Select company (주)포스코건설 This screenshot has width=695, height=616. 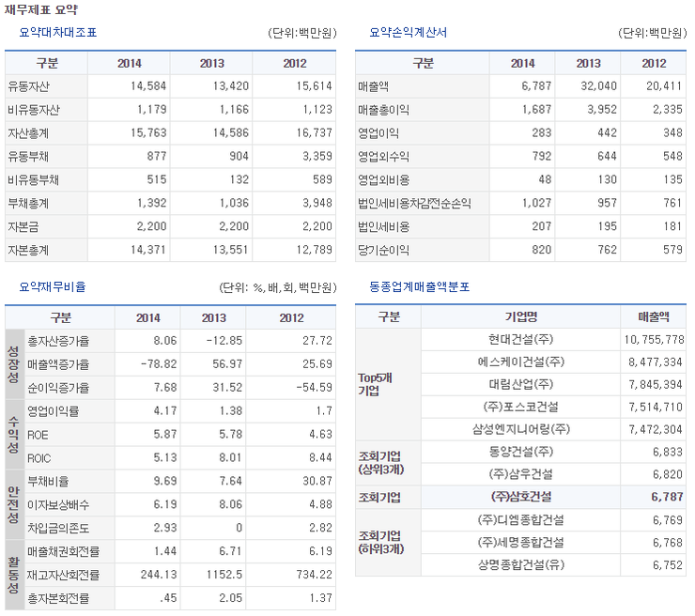coord(521,408)
